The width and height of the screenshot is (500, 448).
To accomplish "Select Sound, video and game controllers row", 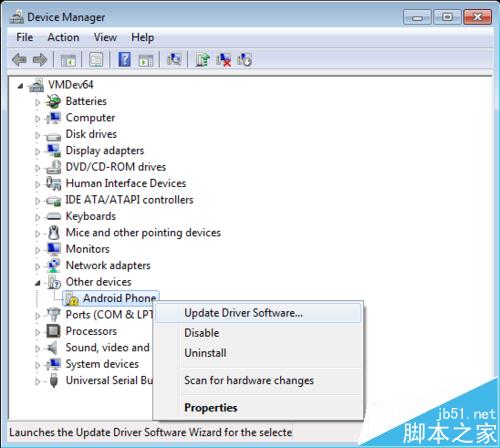I will [x=107, y=347].
